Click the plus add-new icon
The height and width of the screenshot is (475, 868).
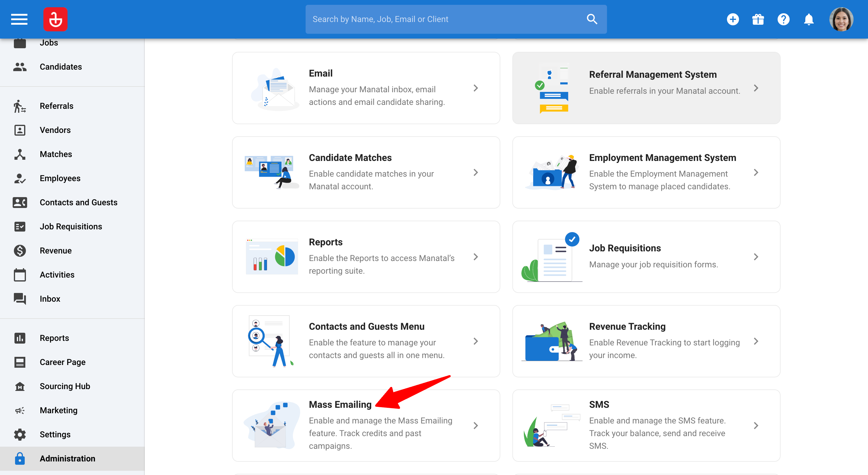(x=733, y=19)
